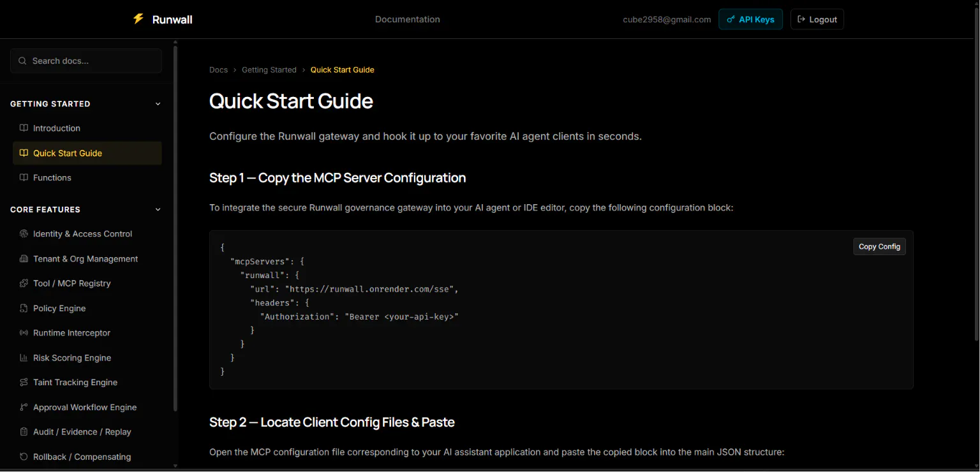
Task: Go to Docs in the breadcrumb
Action: 218,70
